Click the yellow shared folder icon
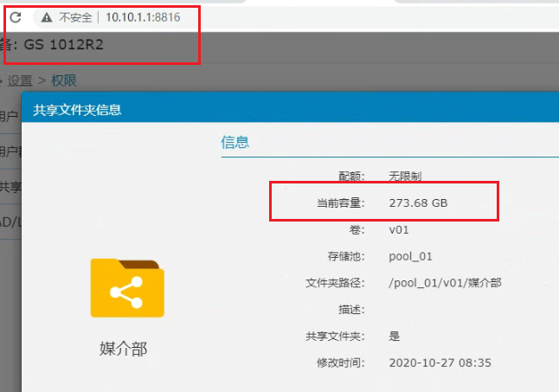 126,288
